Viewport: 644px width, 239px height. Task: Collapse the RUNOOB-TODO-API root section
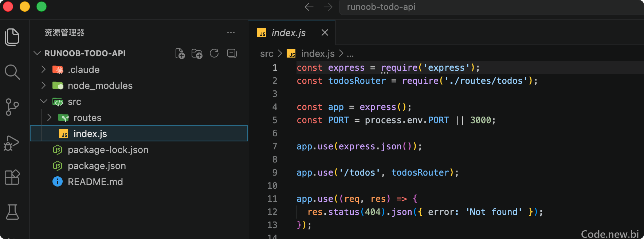pos(37,53)
